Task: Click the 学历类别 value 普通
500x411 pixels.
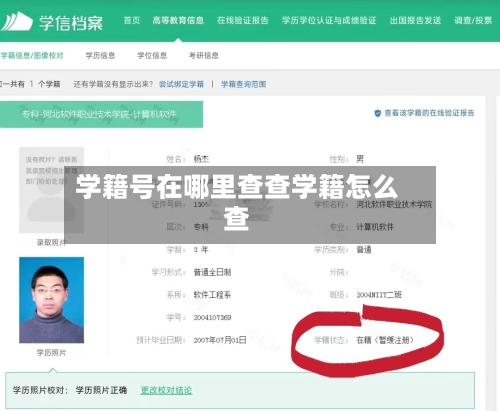Action: coord(364,250)
